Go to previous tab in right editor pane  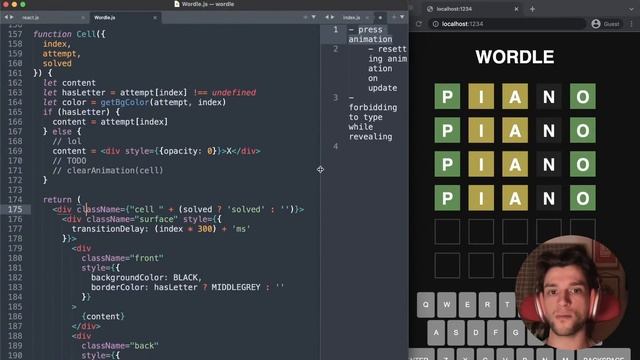pyautogui.click(x=327, y=17)
